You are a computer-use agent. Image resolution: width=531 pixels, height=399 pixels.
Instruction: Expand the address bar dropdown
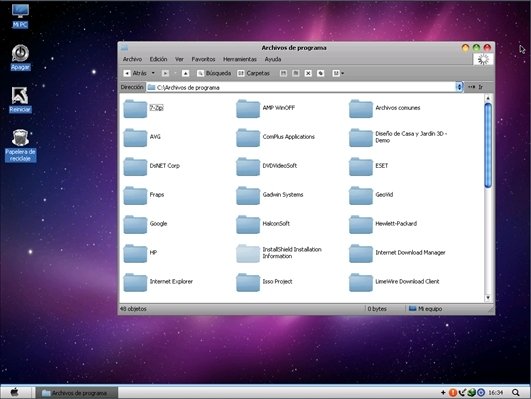tap(459, 87)
